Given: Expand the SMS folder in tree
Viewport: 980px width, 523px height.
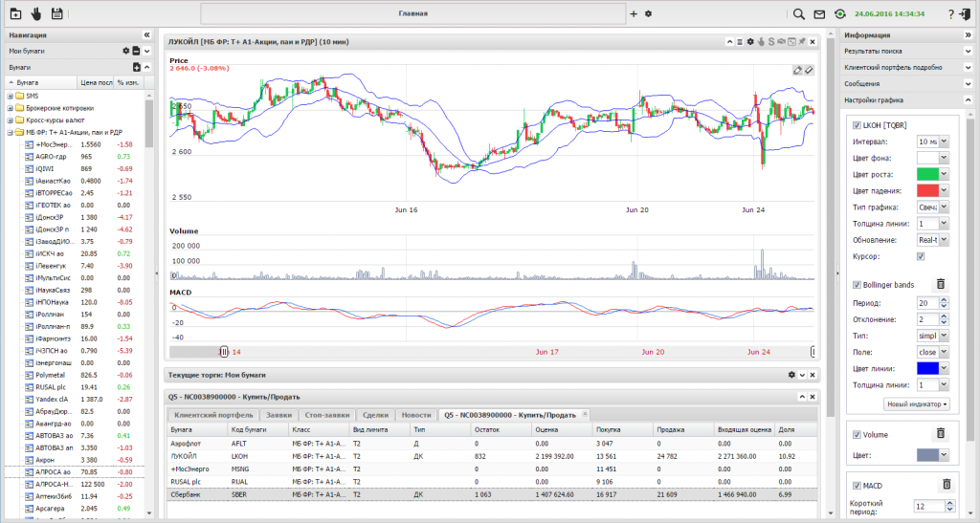Looking at the screenshot, I should coord(11,96).
